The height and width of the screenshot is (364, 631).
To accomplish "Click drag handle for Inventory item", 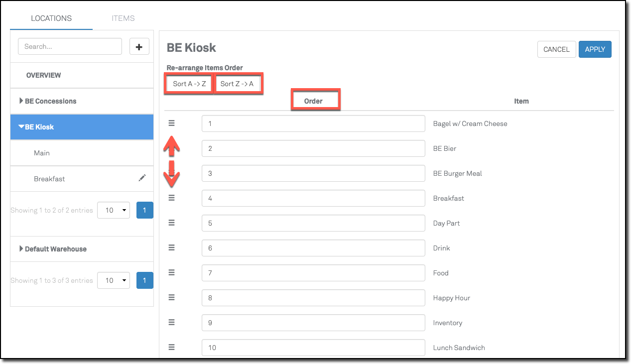I will pyautogui.click(x=172, y=322).
